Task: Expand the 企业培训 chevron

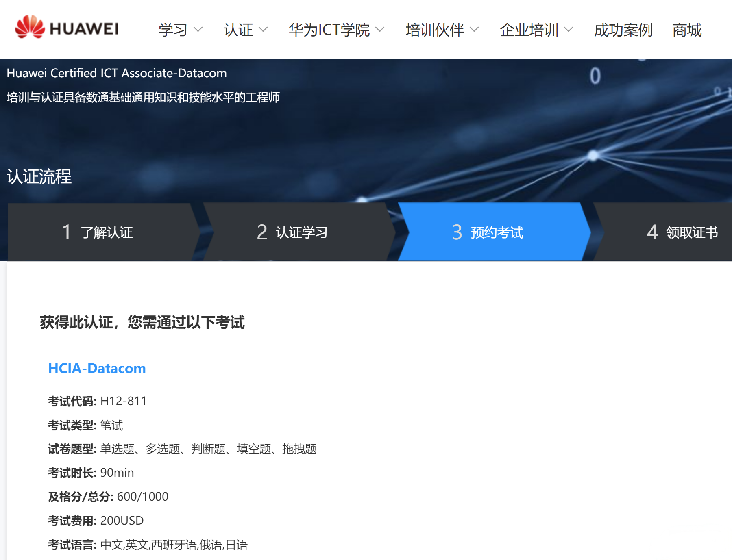Action: coord(569,30)
